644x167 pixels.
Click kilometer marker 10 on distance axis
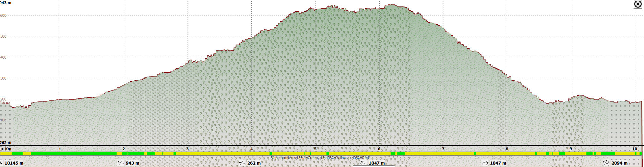[635, 149]
